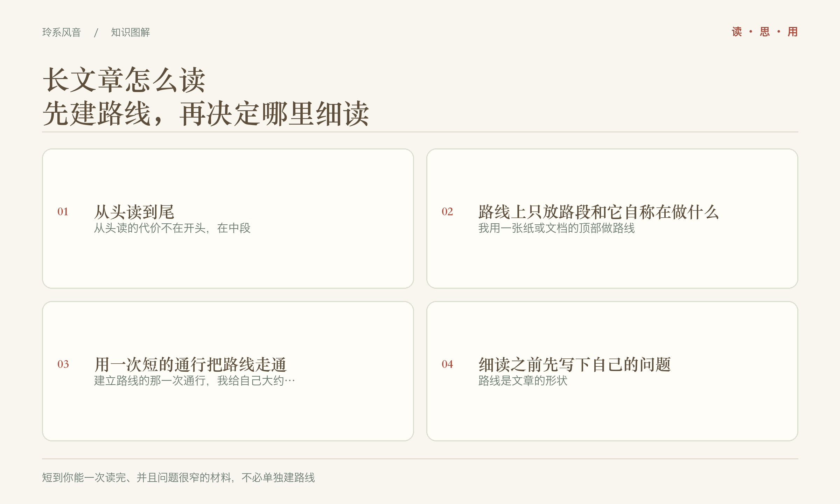
Task: Click the text 从头读的代价不在开头,在中段
Action: point(173,228)
